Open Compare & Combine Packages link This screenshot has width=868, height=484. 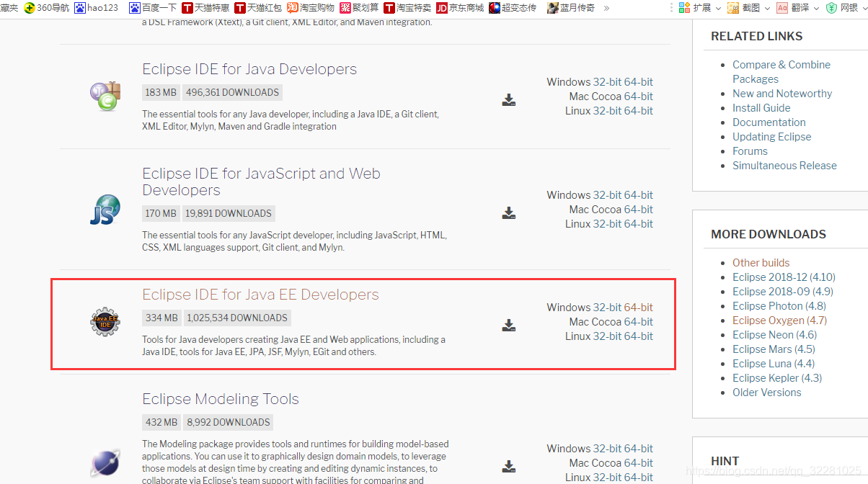pos(781,72)
